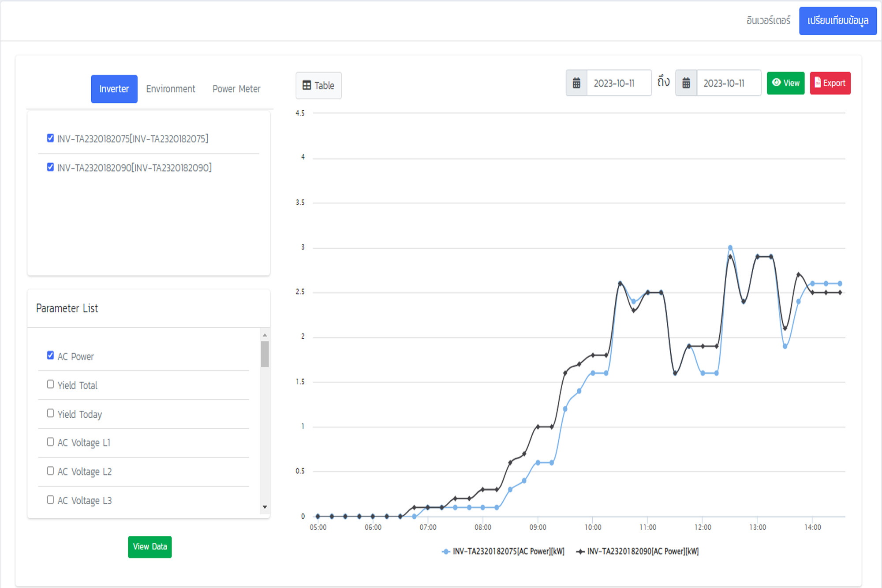
Task: Switch to the Environment tab
Action: point(171,89)
